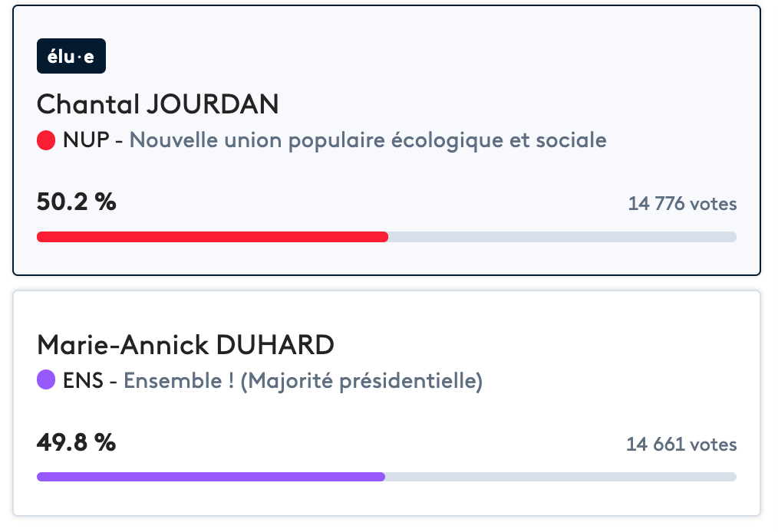This screenshot has height=532, width=778.
Task: Click the grey remainder of the purple bar
Action: [x=560, y=477]
